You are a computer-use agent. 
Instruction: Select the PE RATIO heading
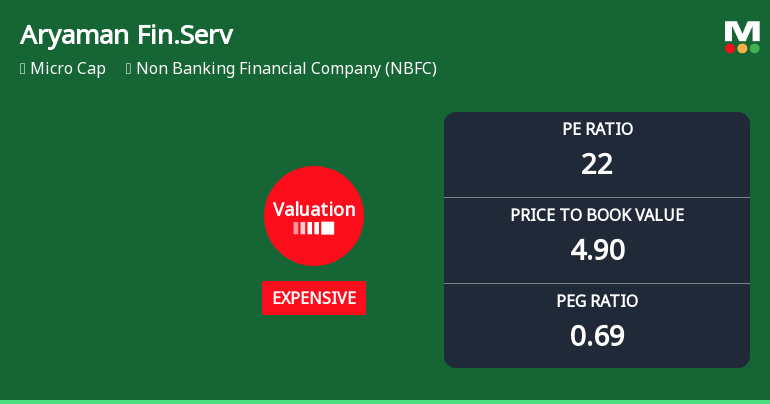pos(597,129)
